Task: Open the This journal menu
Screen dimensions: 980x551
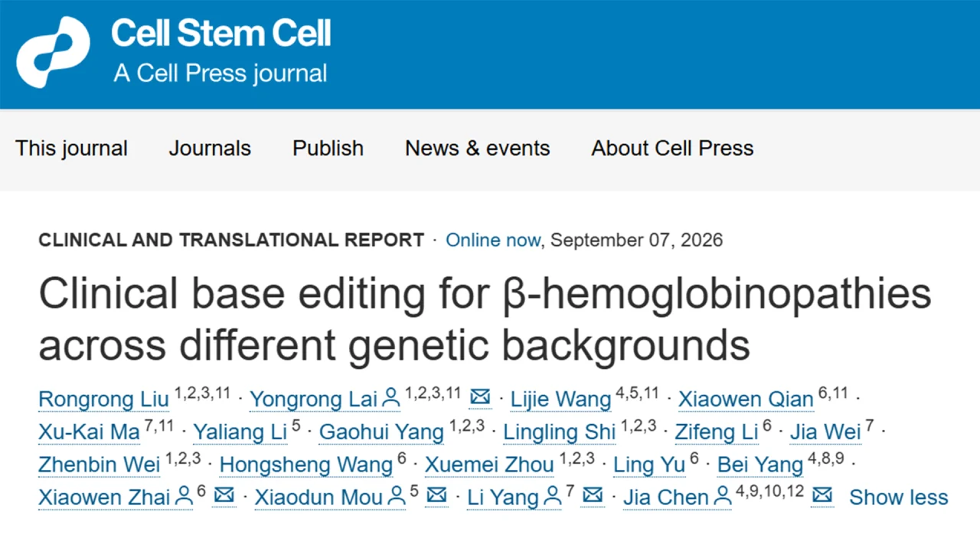Action: pos(72,148)
